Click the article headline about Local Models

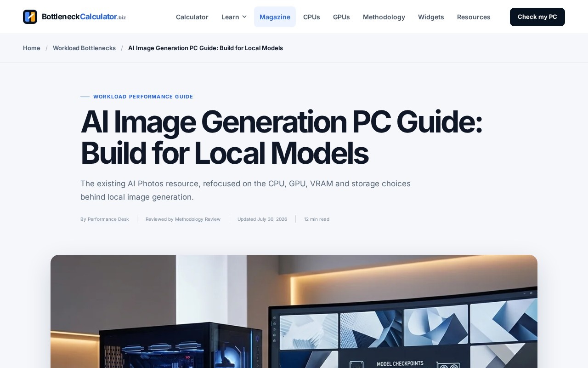(x=281, y=137)
